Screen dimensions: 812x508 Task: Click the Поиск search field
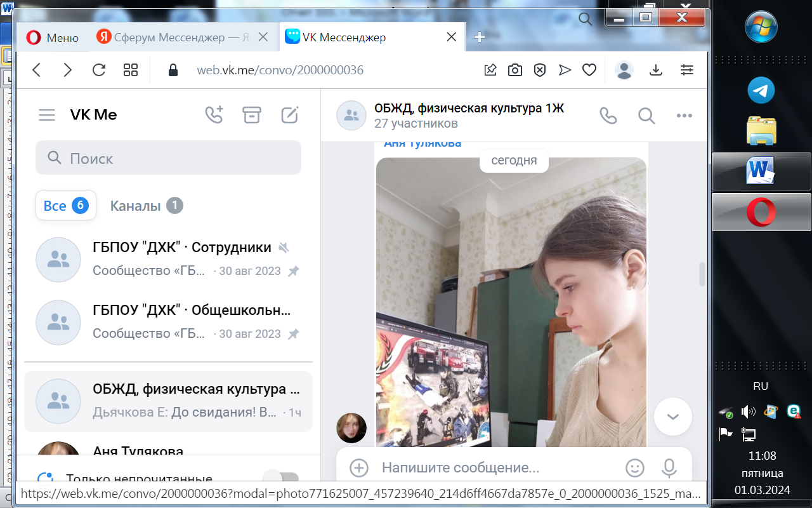point(168,158)
